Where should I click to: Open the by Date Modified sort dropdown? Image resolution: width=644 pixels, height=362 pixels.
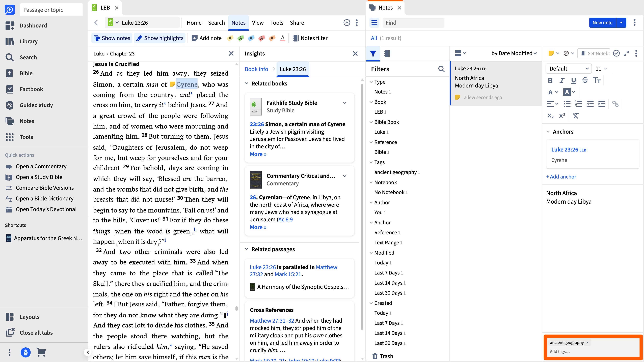pos(514,53)
